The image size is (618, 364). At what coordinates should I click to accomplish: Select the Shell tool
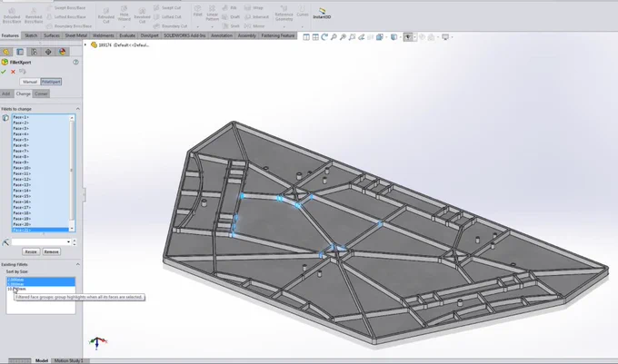click(x=231, y=26)
